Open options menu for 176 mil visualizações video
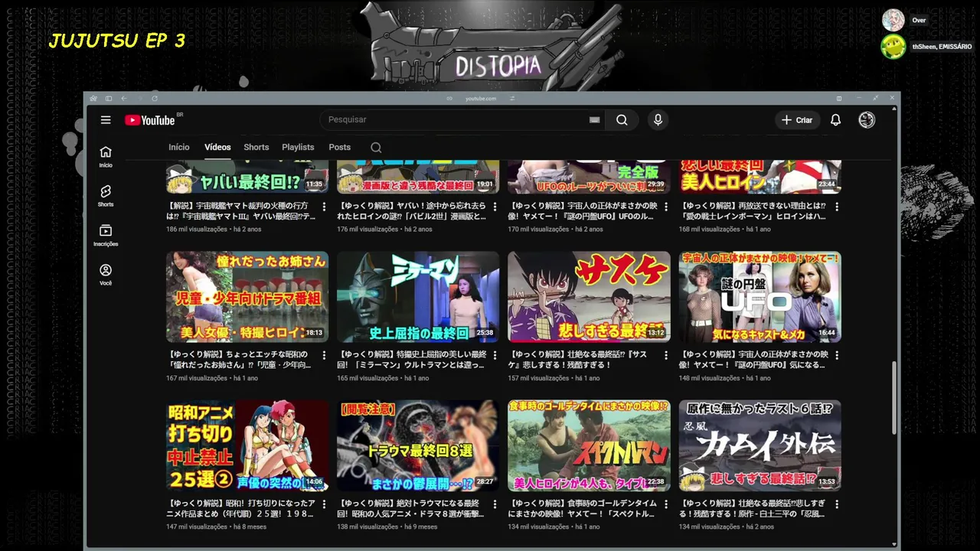 (495, 207)
